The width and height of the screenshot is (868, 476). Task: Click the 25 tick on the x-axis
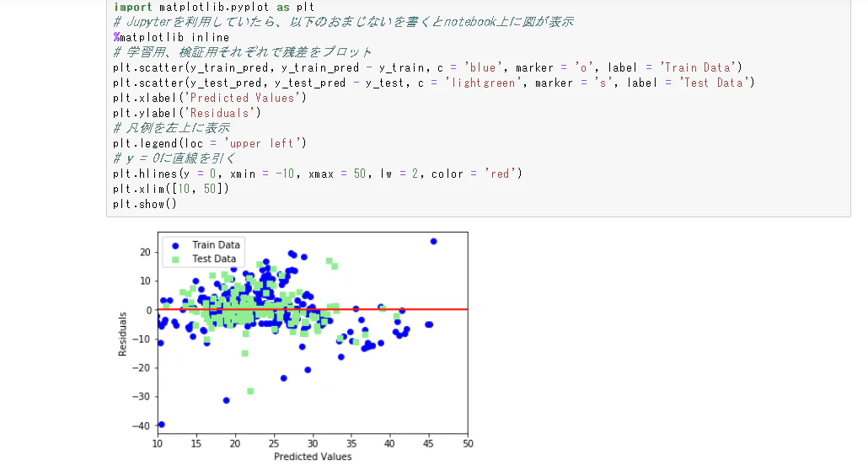pos(274,443)
